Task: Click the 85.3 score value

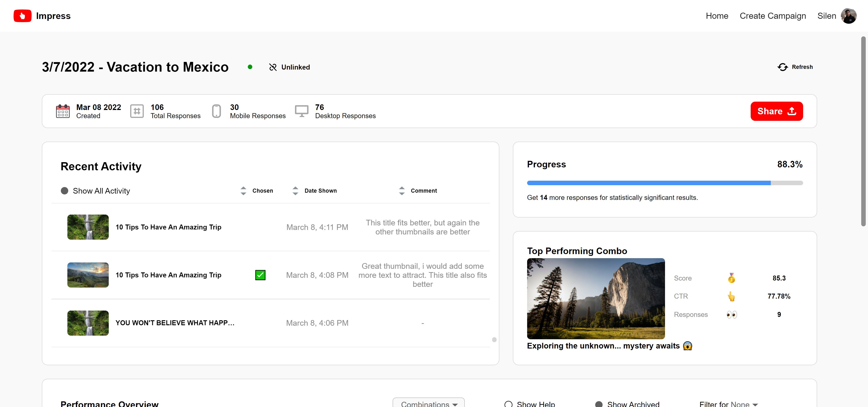Action: click(779, 278)
